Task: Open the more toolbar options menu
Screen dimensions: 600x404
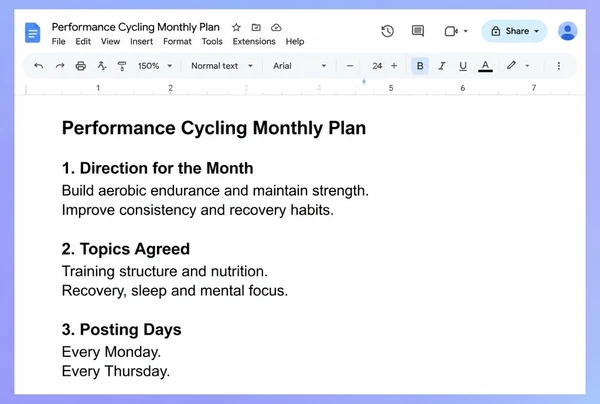Action: pos(559,66)
